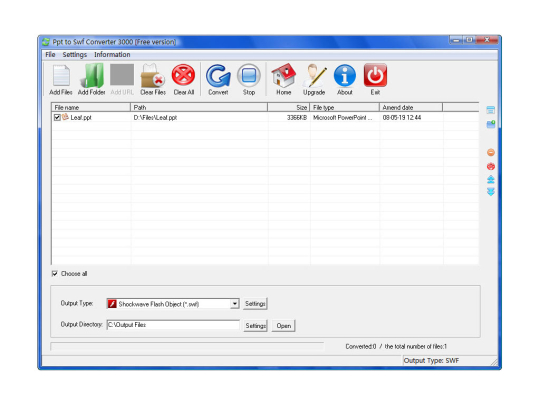Click the 3366KB size cell
Screen dimensions: 540x405
pos(297,117)
